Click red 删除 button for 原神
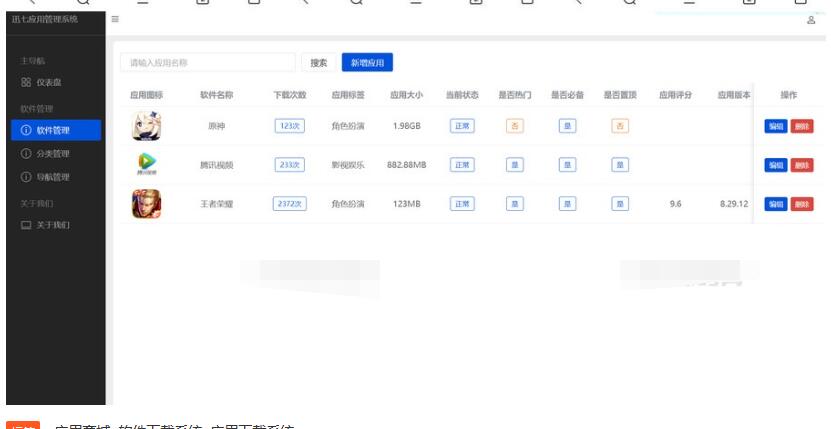Screen dimensions: 831x429 [801, 126]
